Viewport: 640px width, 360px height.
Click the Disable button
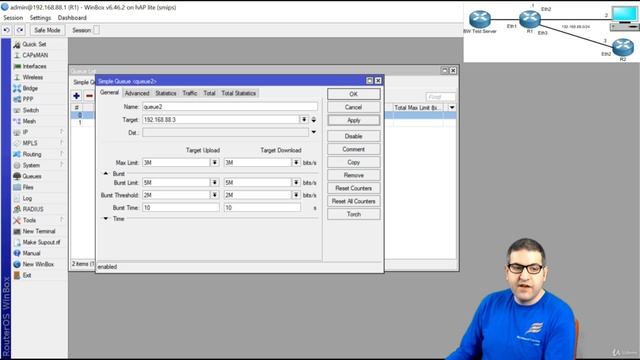(x=353, y=136)
